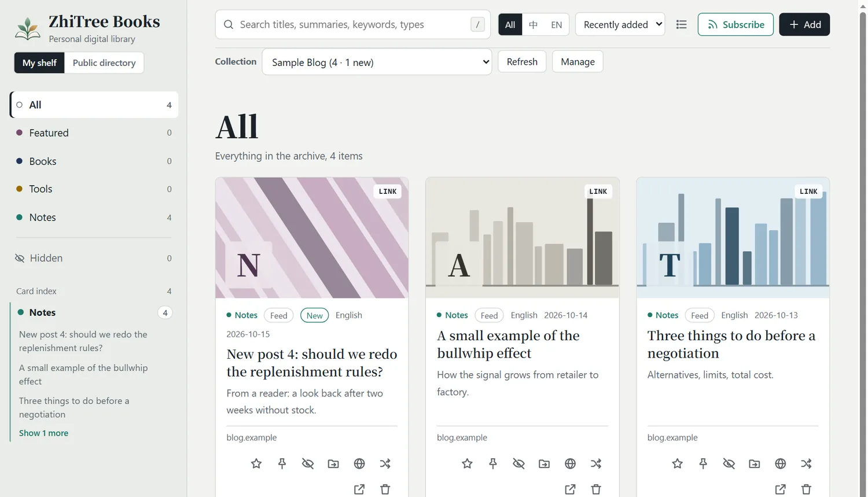Viewport: 868px width, 497px height.
Task: Open external link of bullwhip effect card
Action: click(x=570, y=489)
